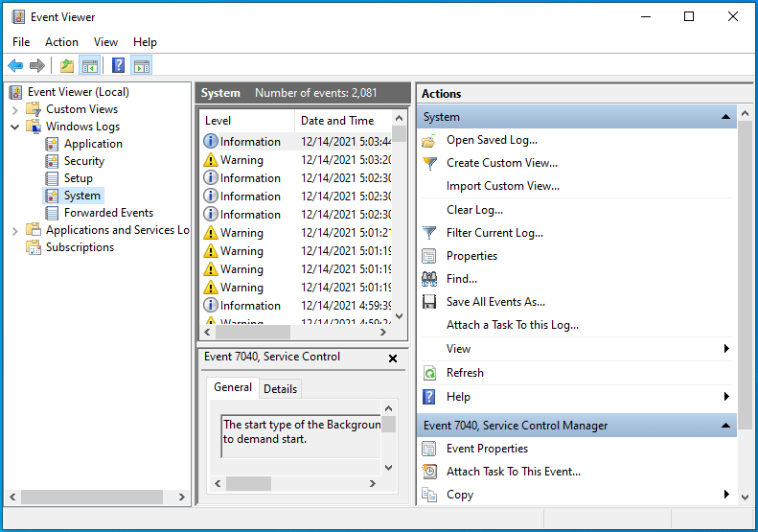Click the green Refresh icon
Image resolution: width=758 pixels, height=532 pixels.
[x=429, y=373]
